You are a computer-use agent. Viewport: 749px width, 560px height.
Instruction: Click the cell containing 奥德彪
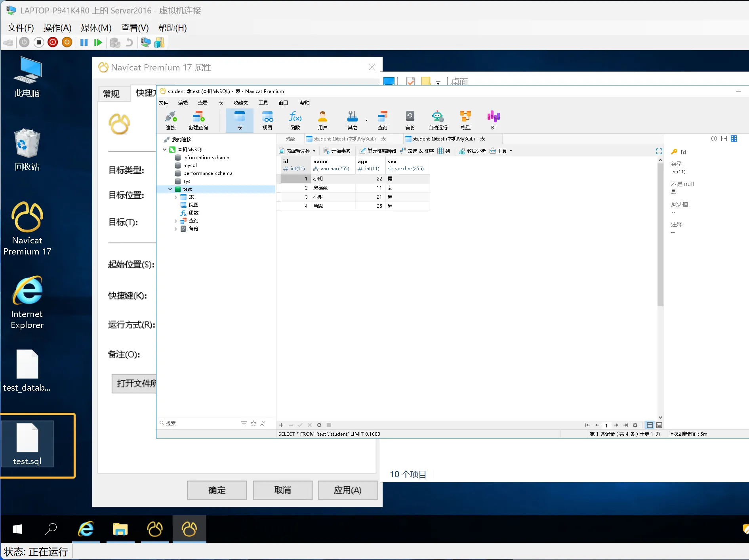point(333,188)
